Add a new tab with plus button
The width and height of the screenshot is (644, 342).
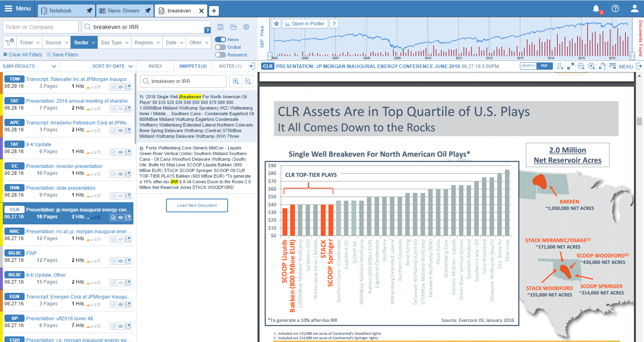pyautogui.click(x=214, y=11)
